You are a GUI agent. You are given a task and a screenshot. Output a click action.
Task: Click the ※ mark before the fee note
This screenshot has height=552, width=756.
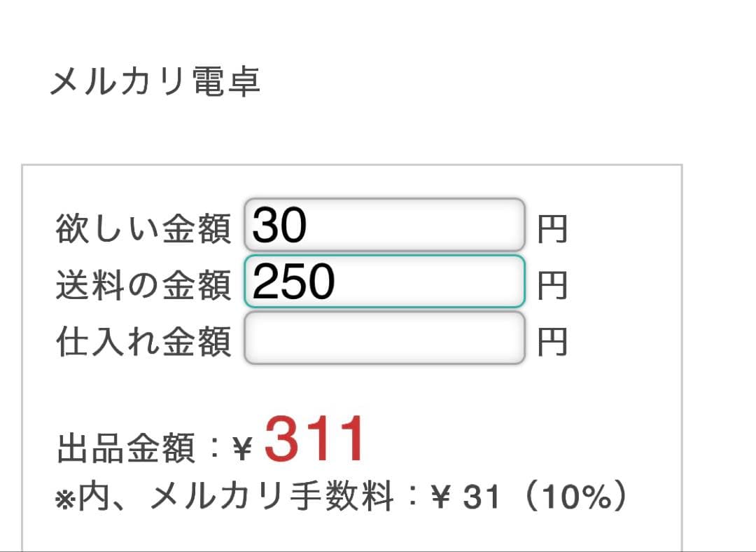tap(66, 500)
